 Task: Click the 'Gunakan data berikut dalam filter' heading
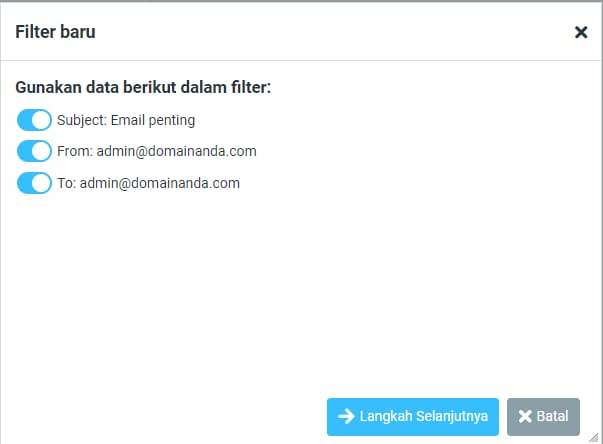143,87
